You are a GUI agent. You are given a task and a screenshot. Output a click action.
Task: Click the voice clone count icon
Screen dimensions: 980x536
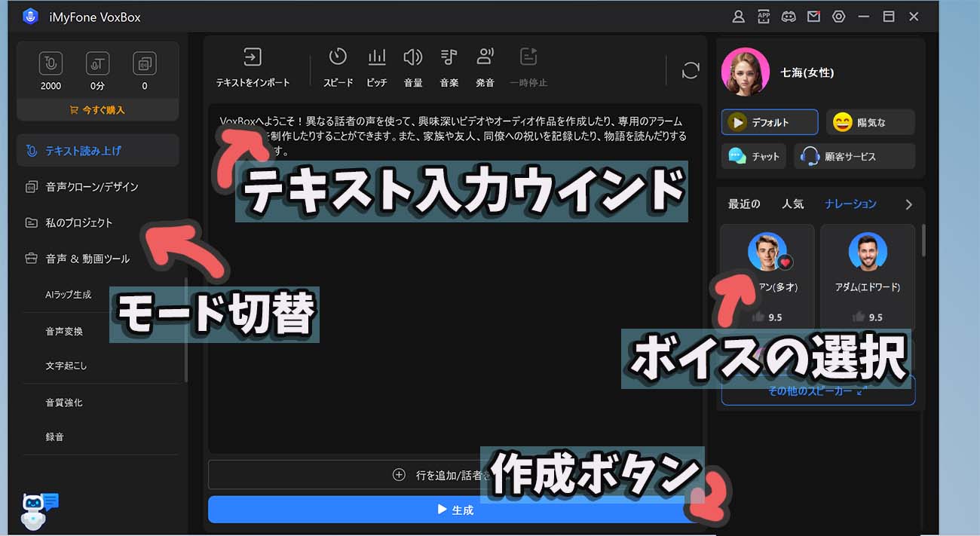pos(145,63)
